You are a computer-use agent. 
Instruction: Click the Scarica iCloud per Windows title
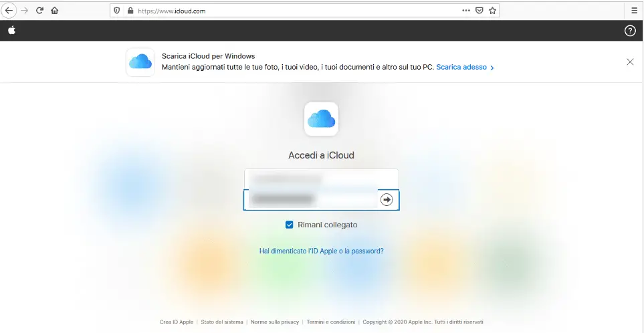click(x=208, y=56)
